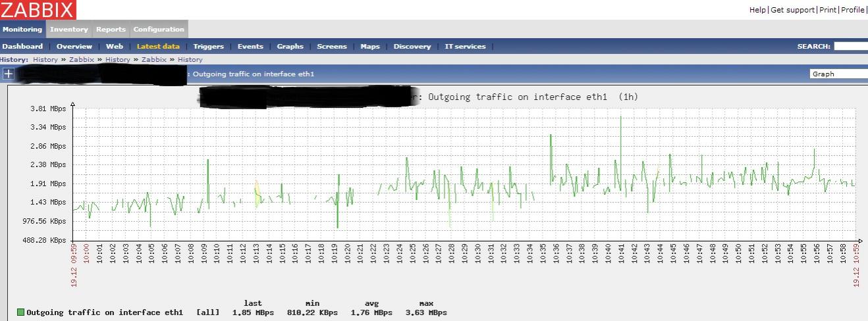The width and height of the screenshot is (868, 321).
Task: Open the Web monitoring submenu
Action: (115, 46)
